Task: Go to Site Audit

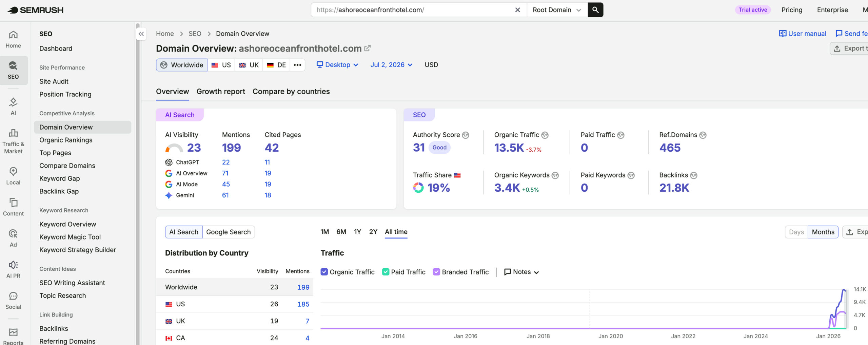Action: pos(54,81)
